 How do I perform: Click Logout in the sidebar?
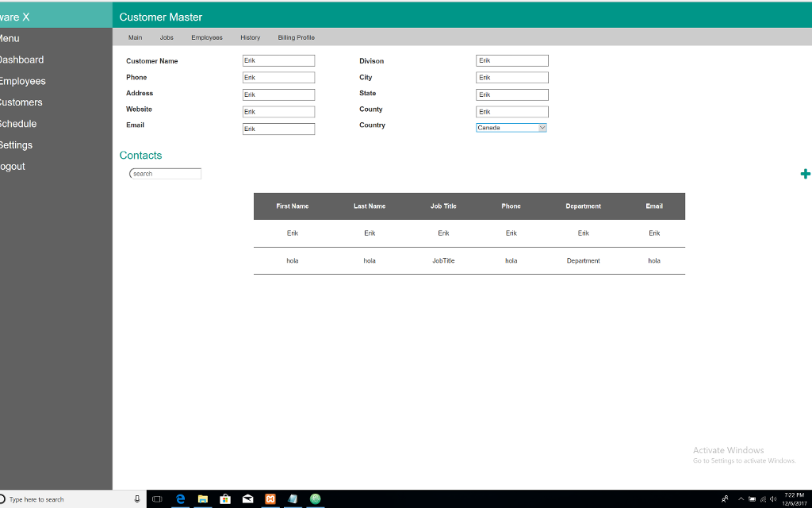coord(13,166)
